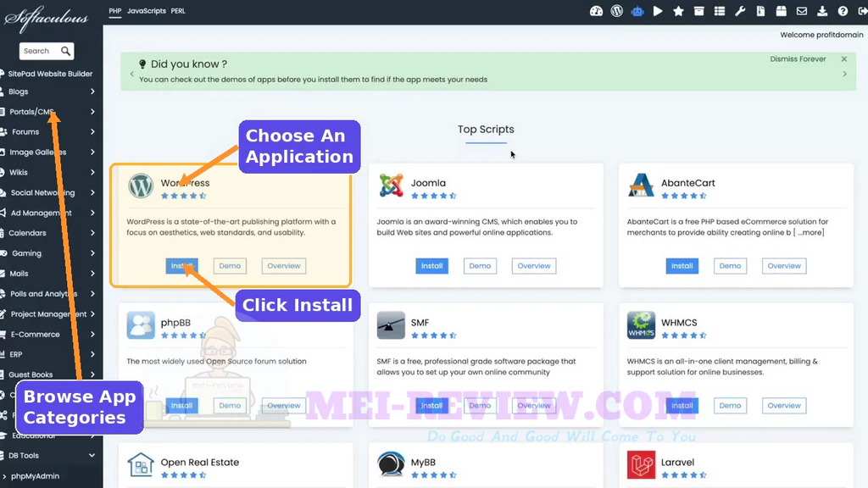Screen dimensions: 868x488
Task: Open phpMyAdmin under DB Tools
Action: point(35,476)
